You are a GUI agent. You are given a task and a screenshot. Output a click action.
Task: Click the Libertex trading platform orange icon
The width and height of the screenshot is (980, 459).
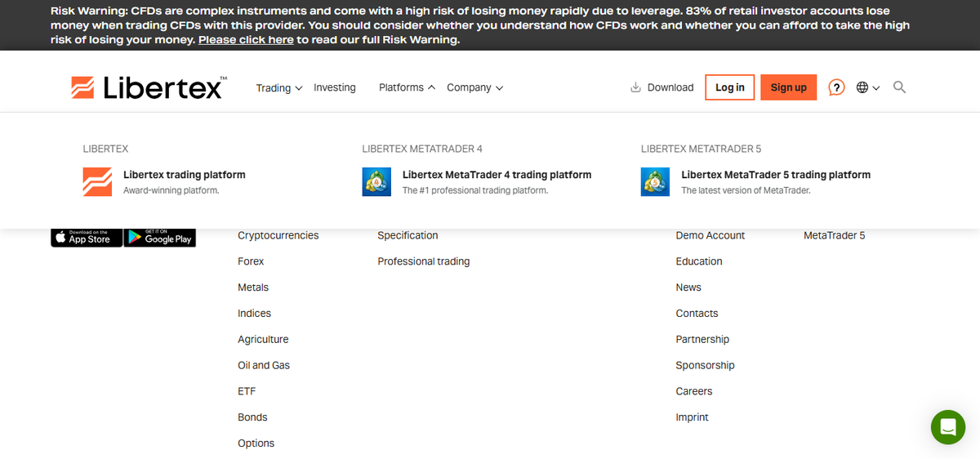pyautogui.click(x=97, y=181)
